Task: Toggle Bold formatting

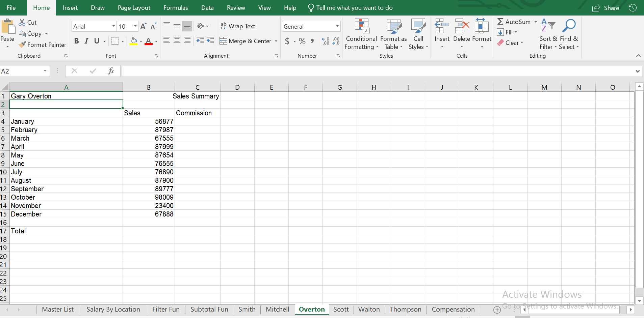Action: point(77,41)
